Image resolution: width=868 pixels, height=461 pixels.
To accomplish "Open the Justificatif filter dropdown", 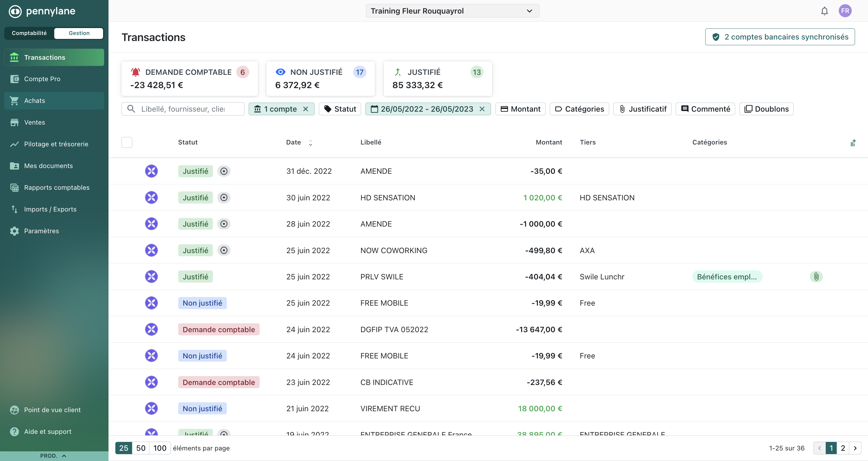I will pos(642,109).
